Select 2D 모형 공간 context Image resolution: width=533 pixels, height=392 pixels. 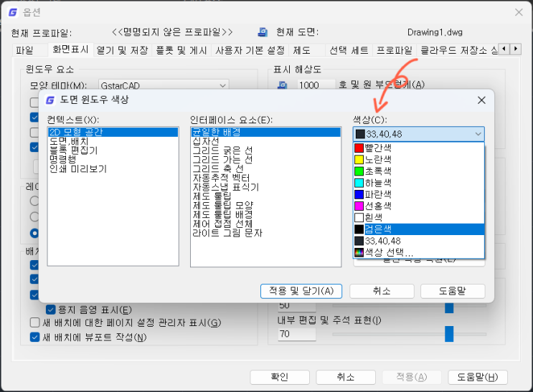[113, 132]
